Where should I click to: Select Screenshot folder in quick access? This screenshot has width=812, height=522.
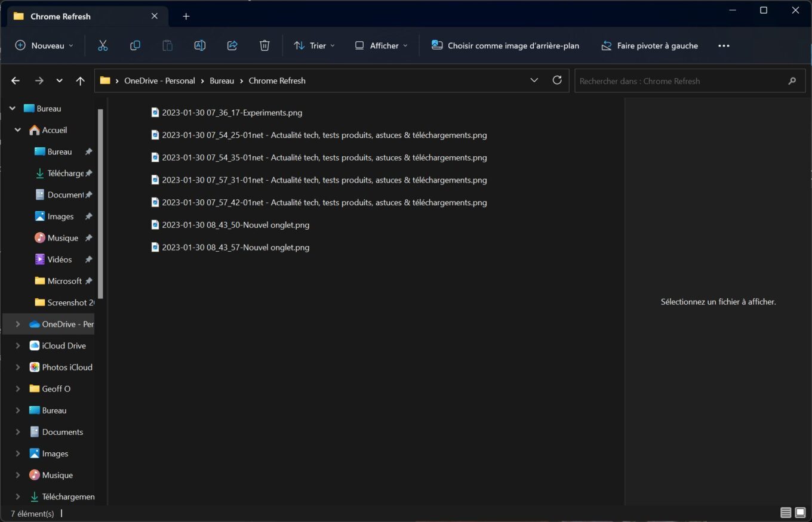coord(64,302)
